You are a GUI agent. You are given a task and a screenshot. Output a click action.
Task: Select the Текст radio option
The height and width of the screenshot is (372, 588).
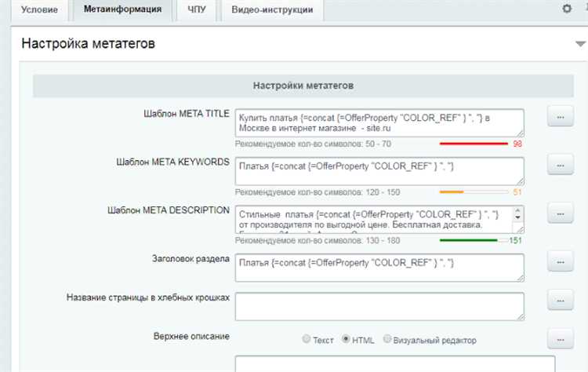pos(306,339)
